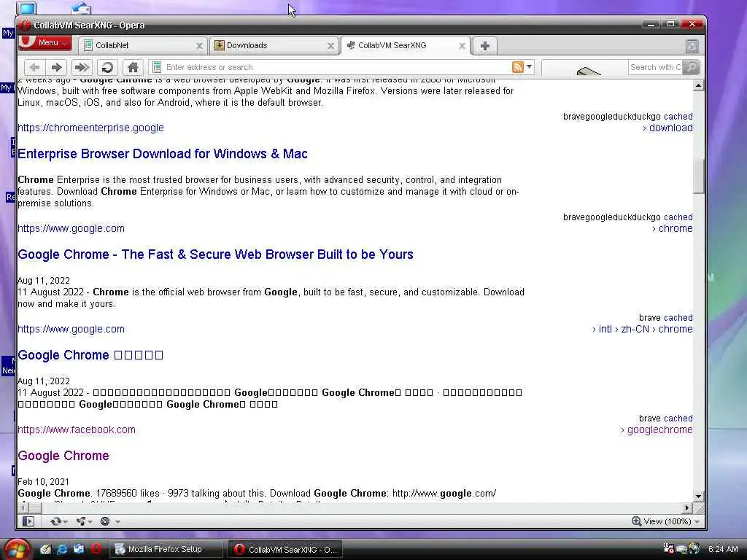The height and width of the screenshot is (560, 747).
Task: Open cached link above googlechrome breadcrumb
Action: pyautogui.click(x=678, y=418)
